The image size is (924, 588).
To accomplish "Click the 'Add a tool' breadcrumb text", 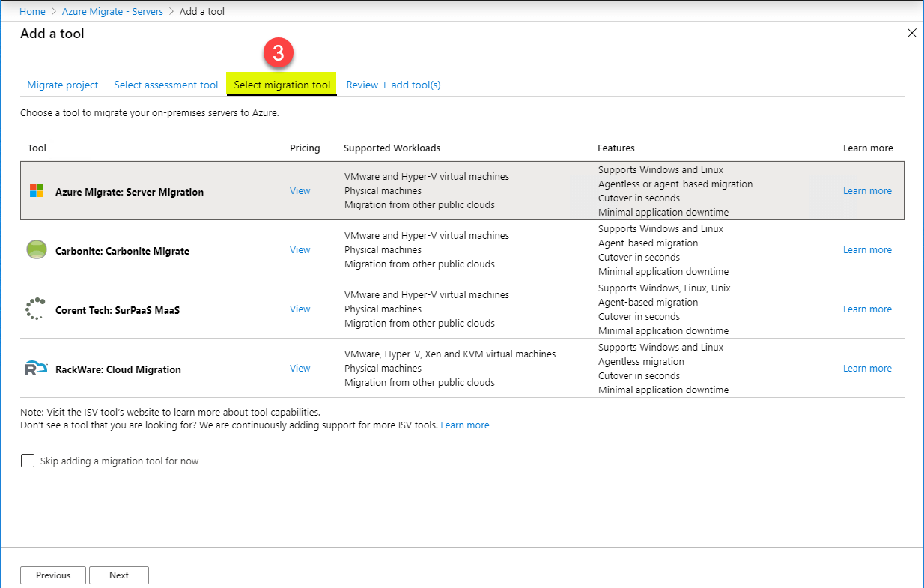I will pos(202,11).
